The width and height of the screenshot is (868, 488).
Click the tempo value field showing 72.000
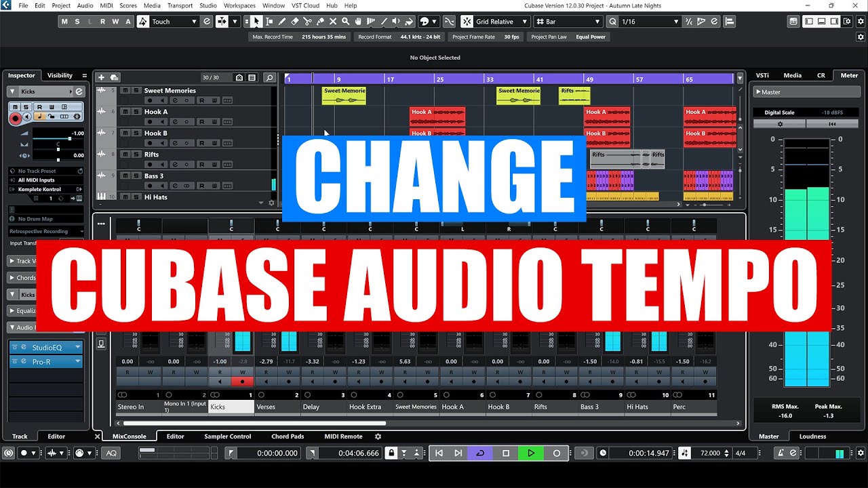(x=709, y=453)
